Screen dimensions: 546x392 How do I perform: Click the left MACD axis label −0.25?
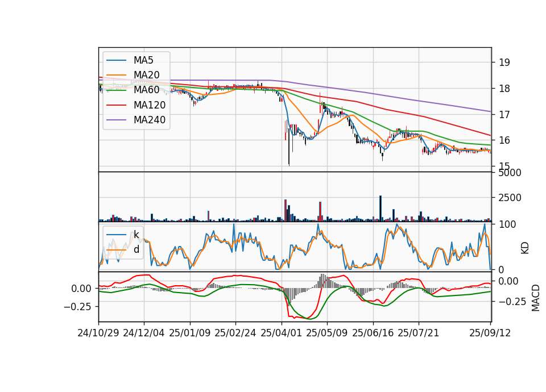(x=77, y=307)
